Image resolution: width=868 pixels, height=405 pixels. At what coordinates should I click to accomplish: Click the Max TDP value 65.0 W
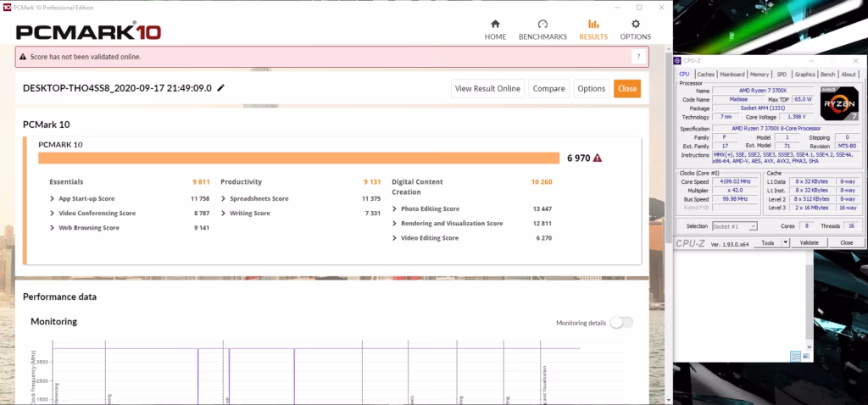804,99
